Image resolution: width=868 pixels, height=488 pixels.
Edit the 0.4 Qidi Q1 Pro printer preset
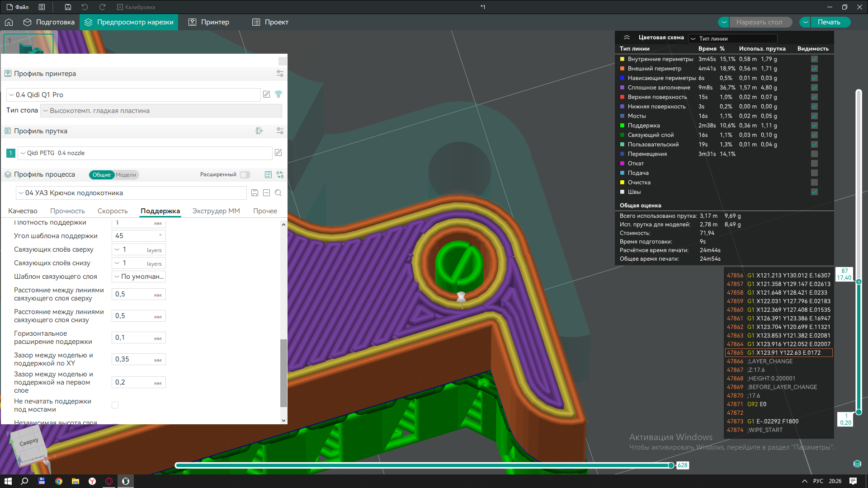click(267, 94)
